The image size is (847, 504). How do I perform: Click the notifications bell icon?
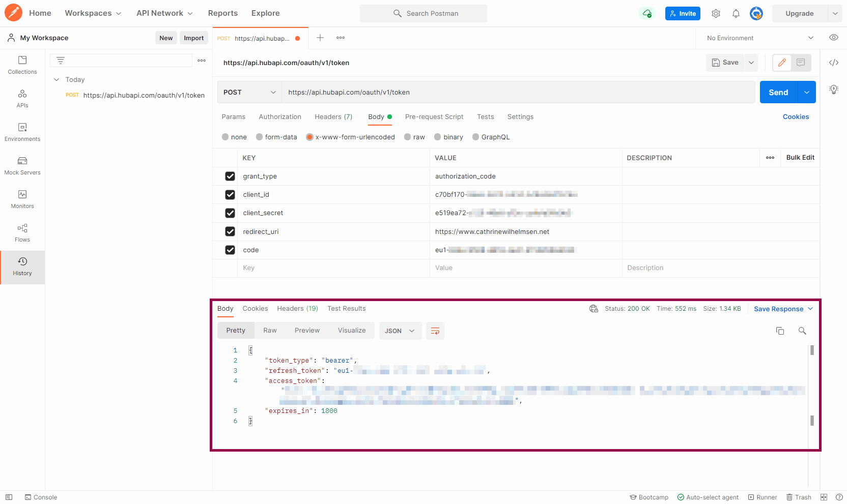(x=736, y=14)
